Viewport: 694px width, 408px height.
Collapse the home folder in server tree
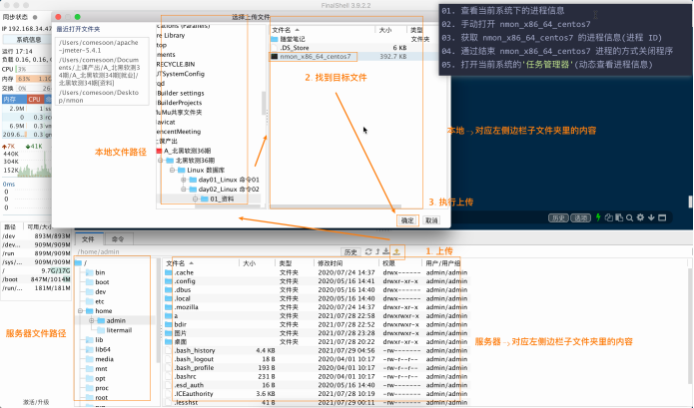tap(81, 311)
